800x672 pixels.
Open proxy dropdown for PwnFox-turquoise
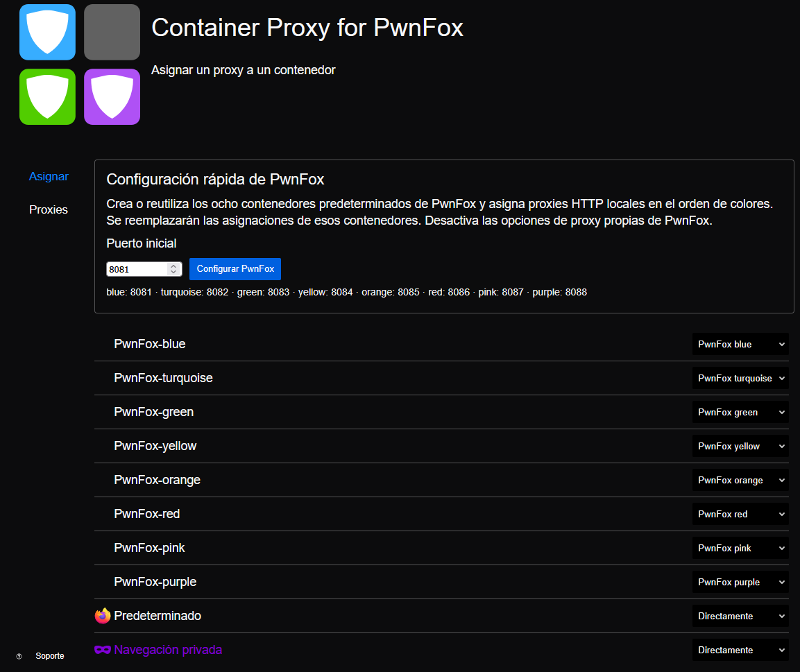pyautogui.click(x=740, y=379)
